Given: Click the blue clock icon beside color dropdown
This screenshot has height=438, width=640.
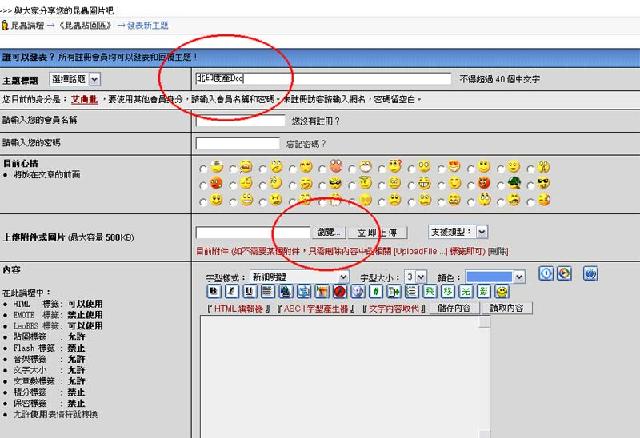Looking at the screenshot, I should (x=546, y=273).
